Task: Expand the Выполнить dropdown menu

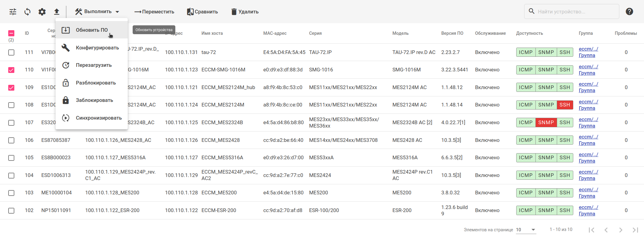Action: [97, 12]
